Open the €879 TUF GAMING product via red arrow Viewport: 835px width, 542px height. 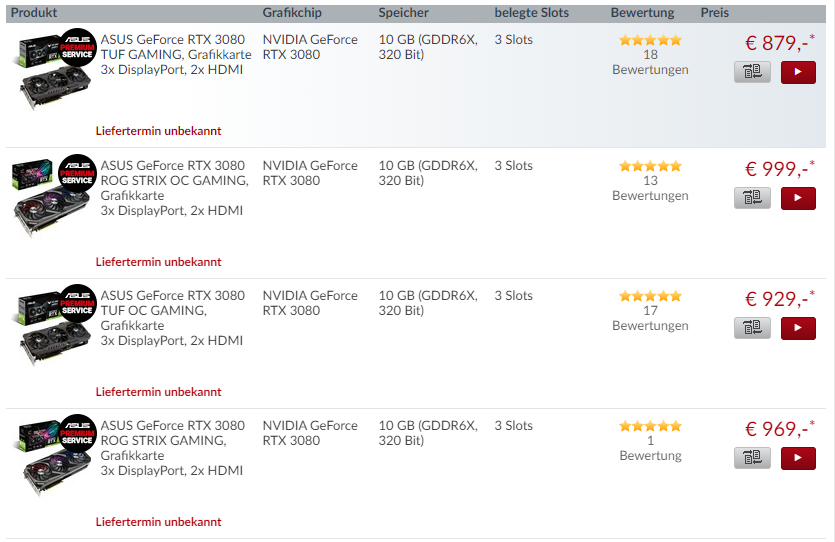[798, 72]
